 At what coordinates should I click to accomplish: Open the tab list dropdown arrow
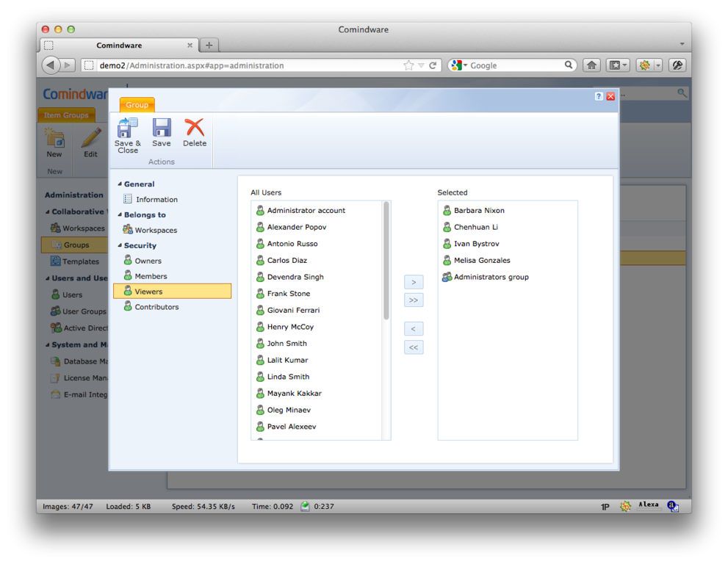682,44
